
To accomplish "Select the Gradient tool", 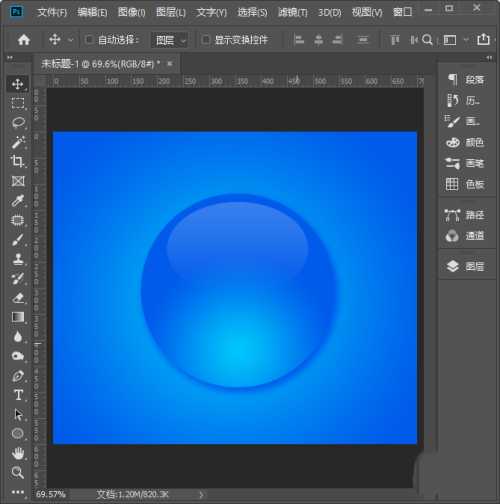I will point(18,317).
